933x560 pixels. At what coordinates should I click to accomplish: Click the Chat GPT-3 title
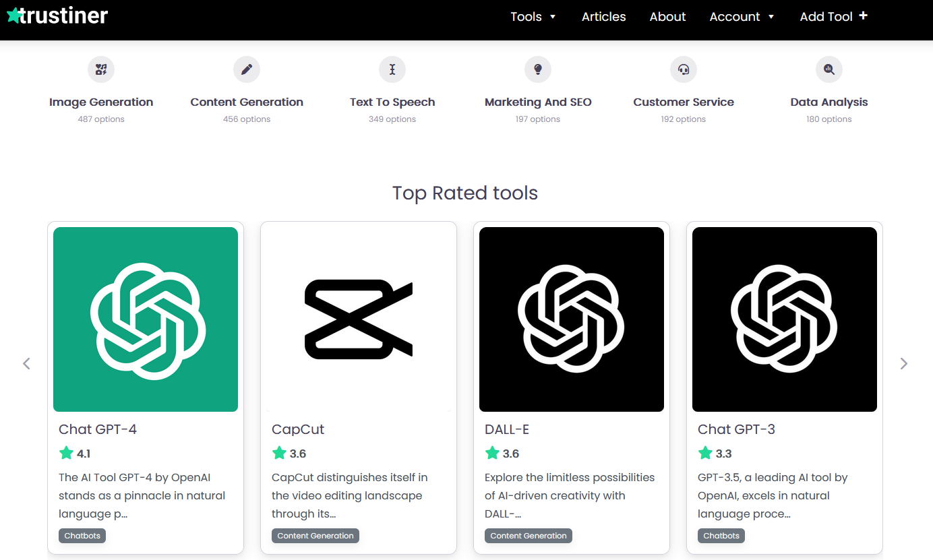pyautogui.click(x=736, y=429)
